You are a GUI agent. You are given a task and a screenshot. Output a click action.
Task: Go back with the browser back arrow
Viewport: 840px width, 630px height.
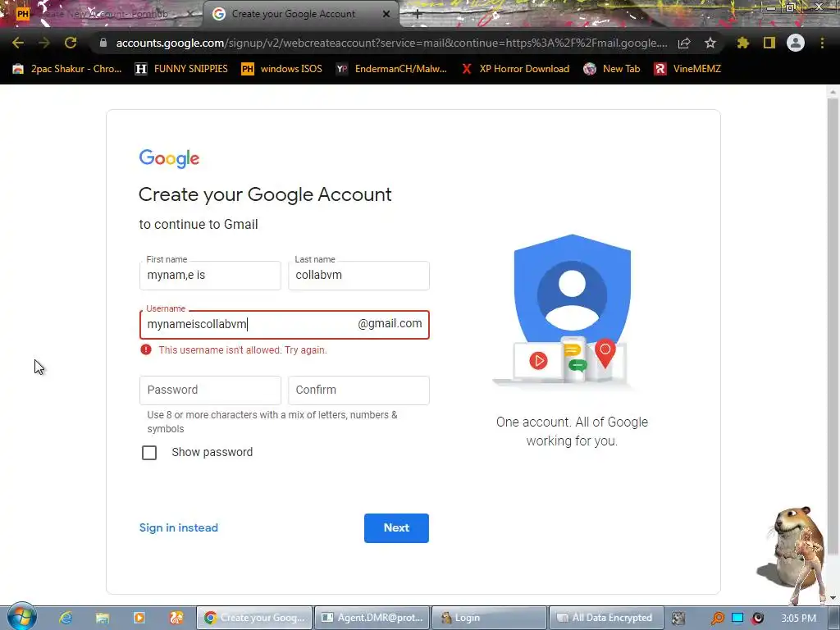(18, 43)
